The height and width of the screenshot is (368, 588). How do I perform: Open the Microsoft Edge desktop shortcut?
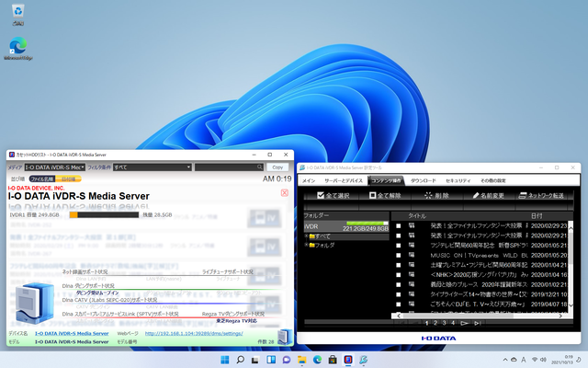pyautogui.click(x=17, y=48)
